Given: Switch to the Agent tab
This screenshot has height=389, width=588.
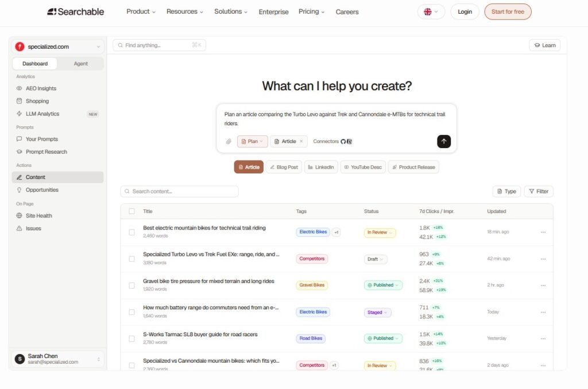Looking at the screenshot, I should [80, 64].
